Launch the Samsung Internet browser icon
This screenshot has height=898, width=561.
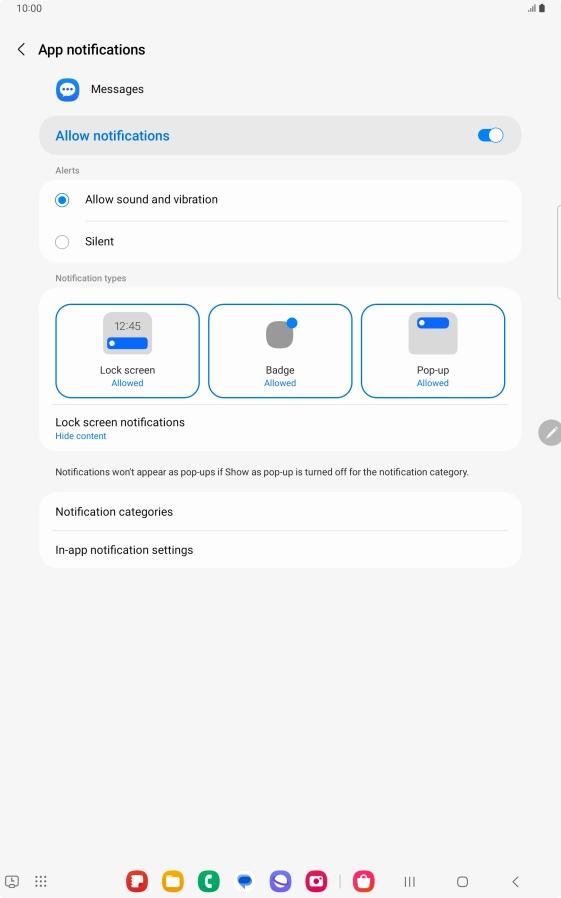280,881
